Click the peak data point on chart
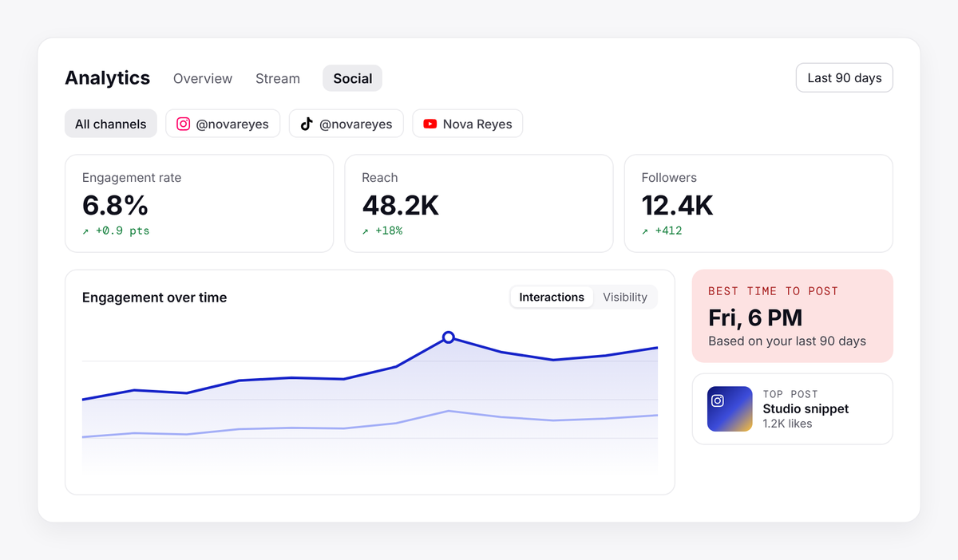The height and width of the screenshot is (560, 958). pos(449,337)
